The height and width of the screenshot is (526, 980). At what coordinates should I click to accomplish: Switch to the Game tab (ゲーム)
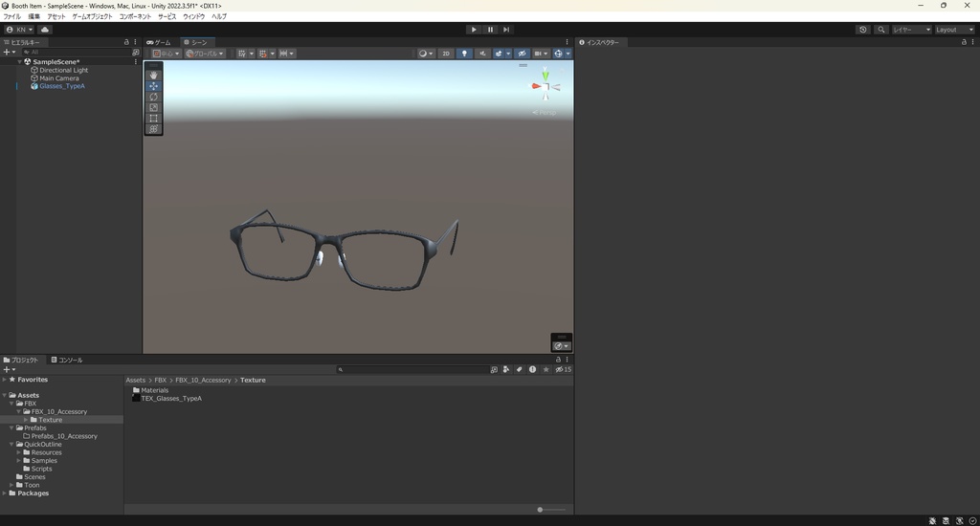(x=159, y=42)
